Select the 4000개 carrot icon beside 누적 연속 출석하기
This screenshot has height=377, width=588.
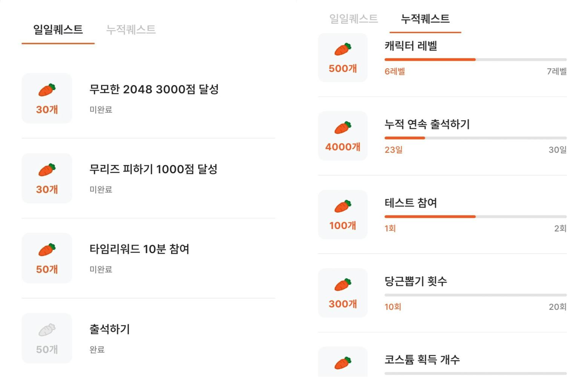click(342, 136)
